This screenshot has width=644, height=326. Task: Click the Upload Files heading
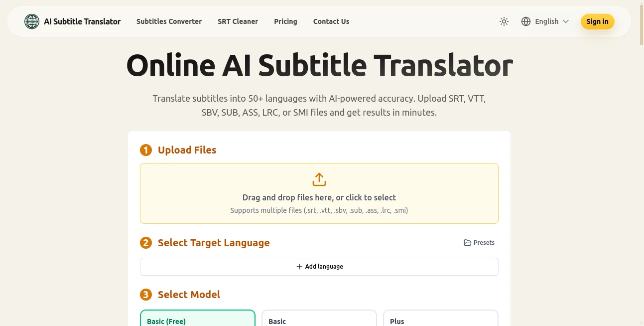[x=187, y=150]
